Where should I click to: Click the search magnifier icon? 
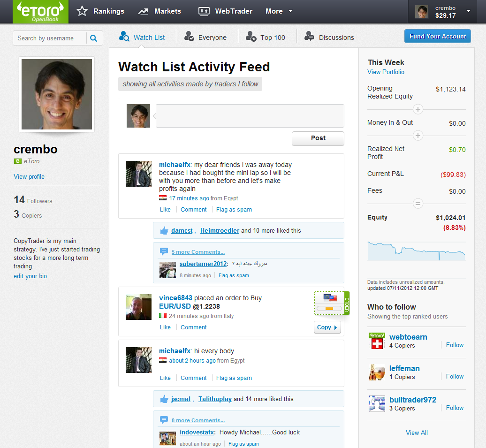[x=94, y=38]
